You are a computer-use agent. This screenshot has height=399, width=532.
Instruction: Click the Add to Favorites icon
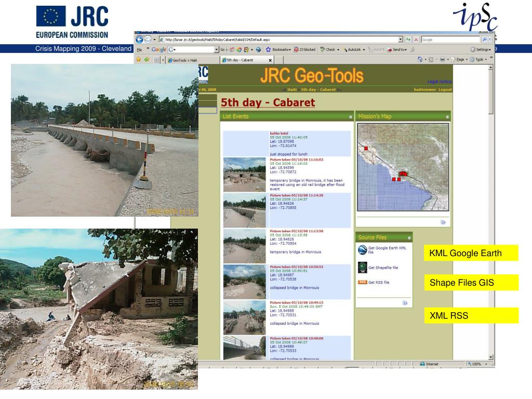point(147,59)
